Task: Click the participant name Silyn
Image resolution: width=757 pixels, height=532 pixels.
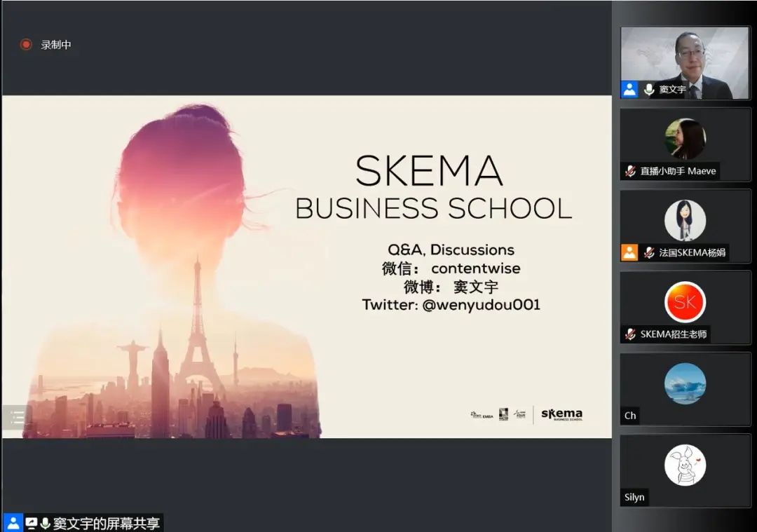Action: tap(634, 497)
